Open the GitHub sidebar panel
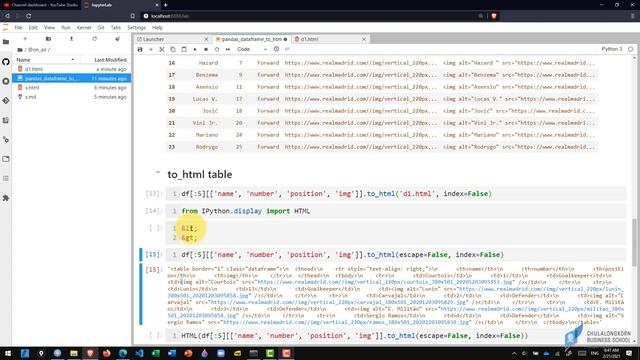The image size is (640, 360). (6, 62)
